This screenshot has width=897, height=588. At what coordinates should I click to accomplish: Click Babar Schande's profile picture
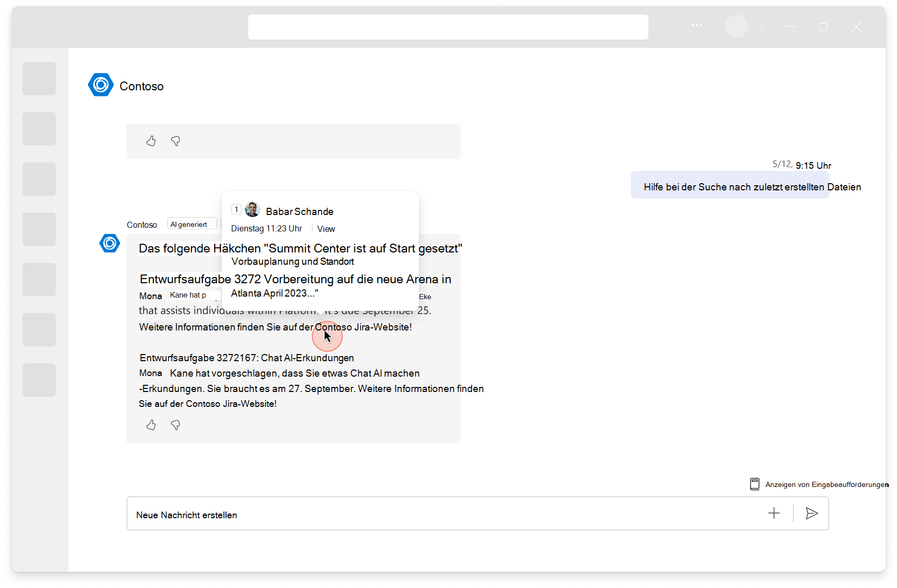pyautogui.click(x=252, y=209)
